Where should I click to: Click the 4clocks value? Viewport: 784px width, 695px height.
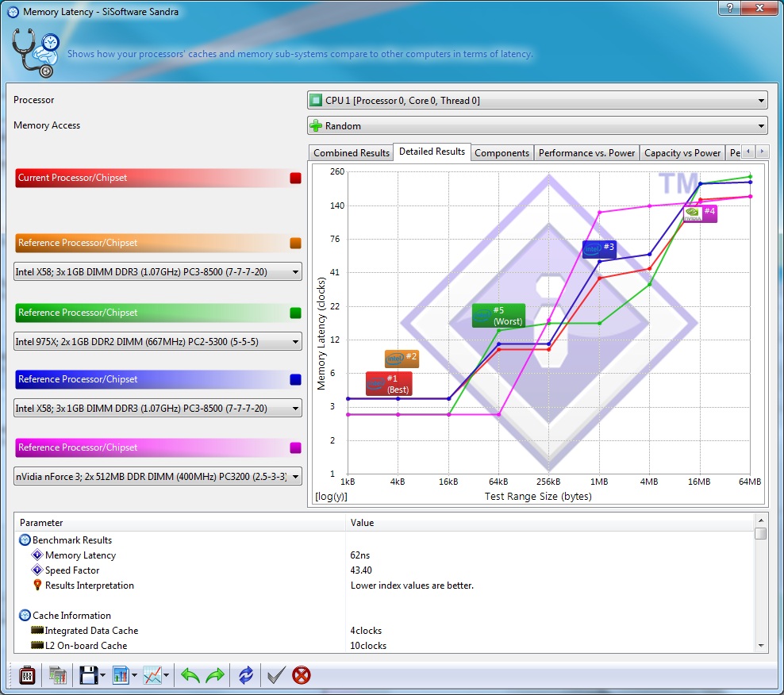[x=366, y=631]
